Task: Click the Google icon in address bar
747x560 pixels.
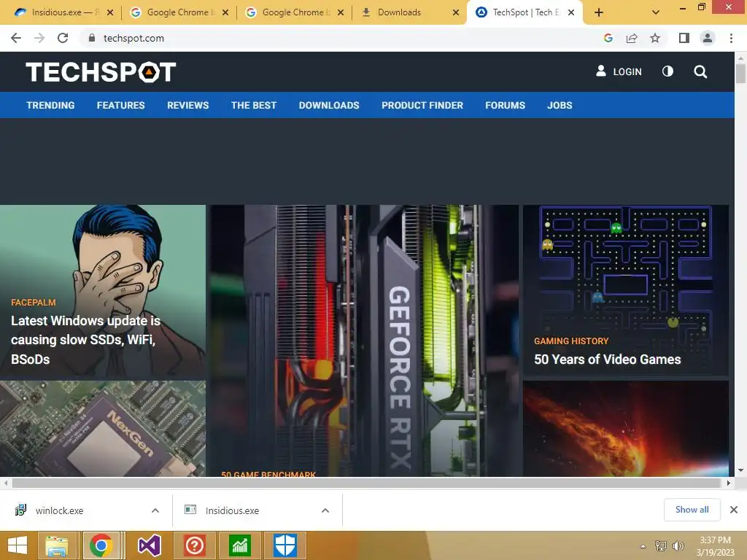Action: coord(608,38)
